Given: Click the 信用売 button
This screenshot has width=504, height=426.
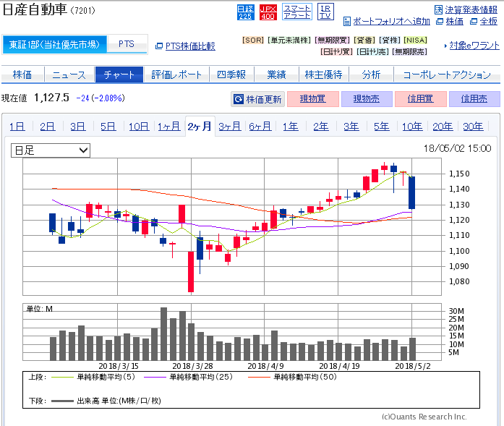Looking at the screenshot, I should coord(474,99).
